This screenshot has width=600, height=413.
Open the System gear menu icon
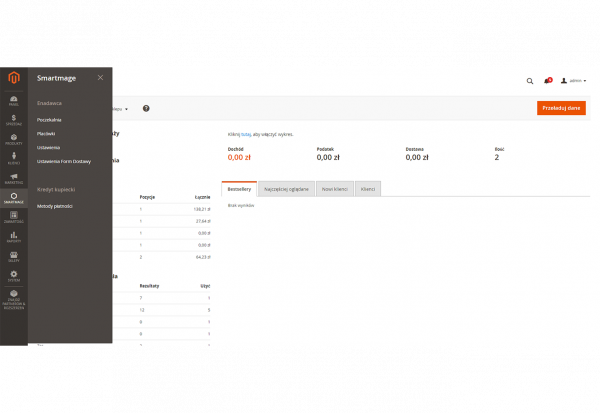[x=14, y=276]
